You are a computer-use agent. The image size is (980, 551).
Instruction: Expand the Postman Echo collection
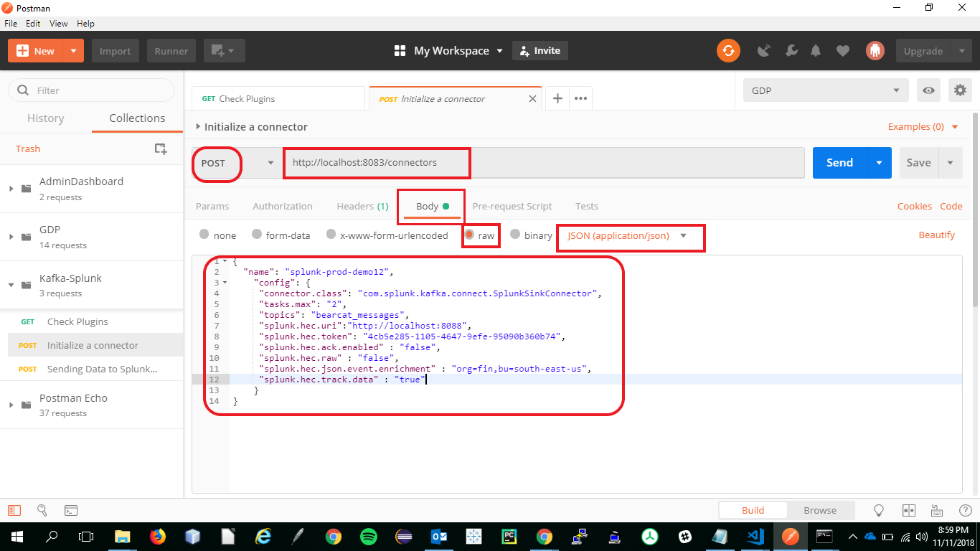coord(11,405)
